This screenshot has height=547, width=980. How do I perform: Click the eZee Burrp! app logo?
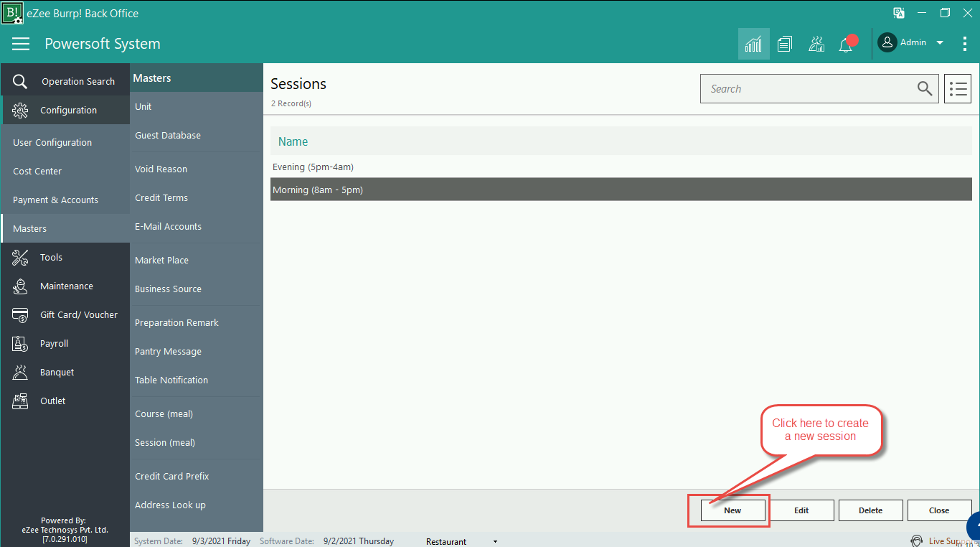[x=12, y=12]
